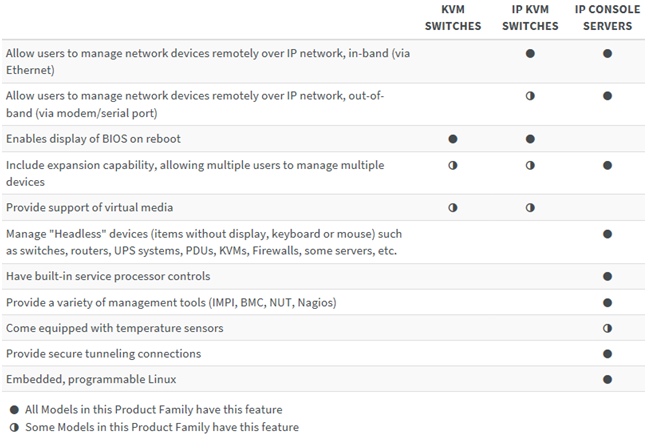Click IP KVM half dot for out-of-band row
The image size is (647, 441).
530,96
